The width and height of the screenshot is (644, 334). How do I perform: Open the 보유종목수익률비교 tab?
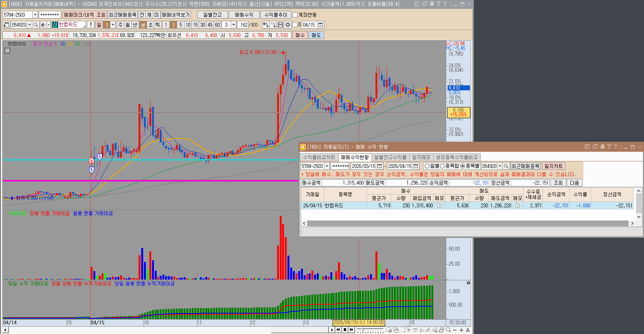point(457,157)
